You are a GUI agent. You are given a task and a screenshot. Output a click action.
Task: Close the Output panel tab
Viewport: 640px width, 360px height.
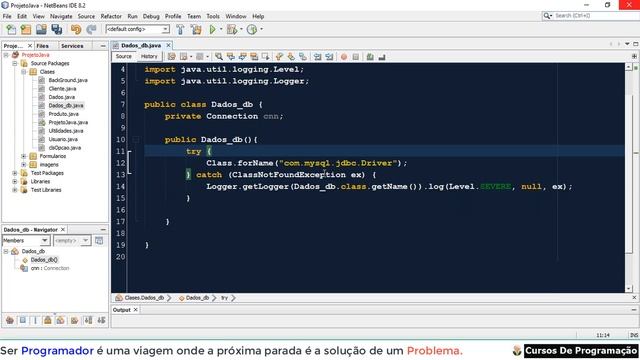136,310
